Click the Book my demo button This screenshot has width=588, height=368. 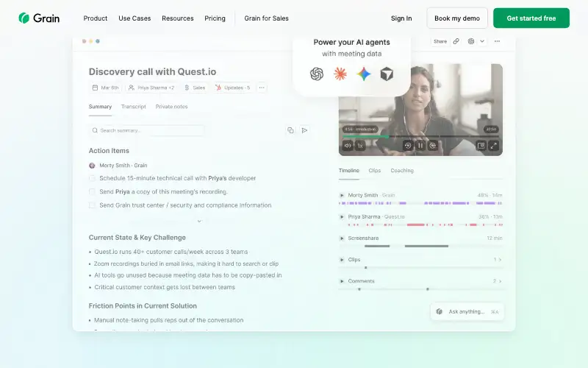point(457,18)
